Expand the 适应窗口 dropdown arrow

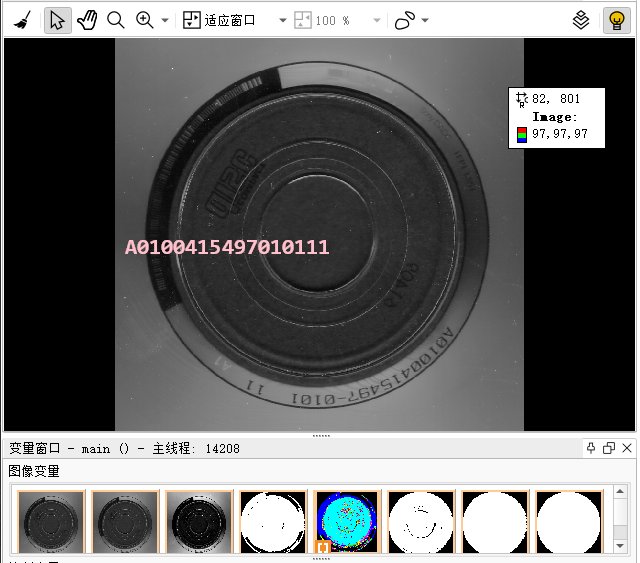click(282, 20)
